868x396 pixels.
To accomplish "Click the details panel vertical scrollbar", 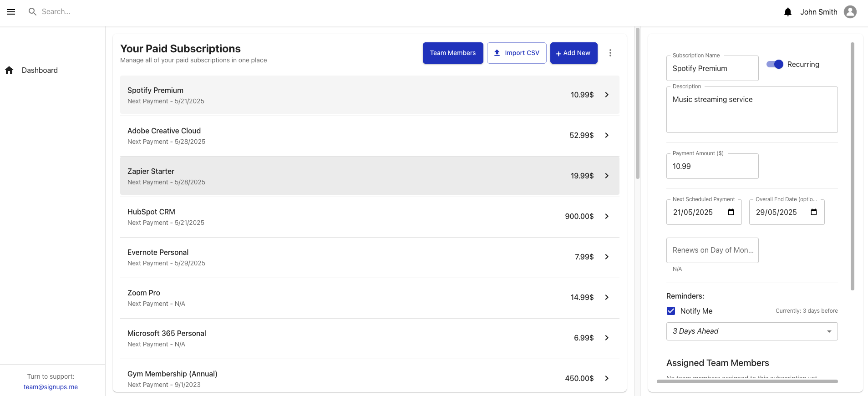I will 853,166.
